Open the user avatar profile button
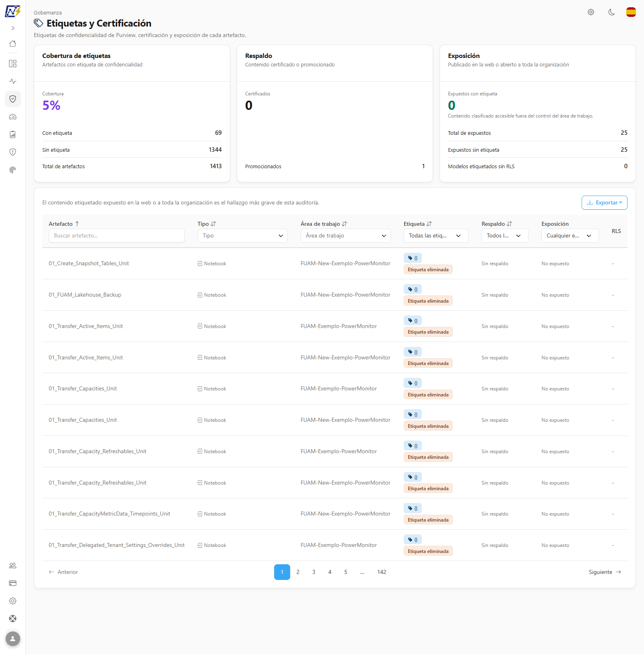 point(13,639)
